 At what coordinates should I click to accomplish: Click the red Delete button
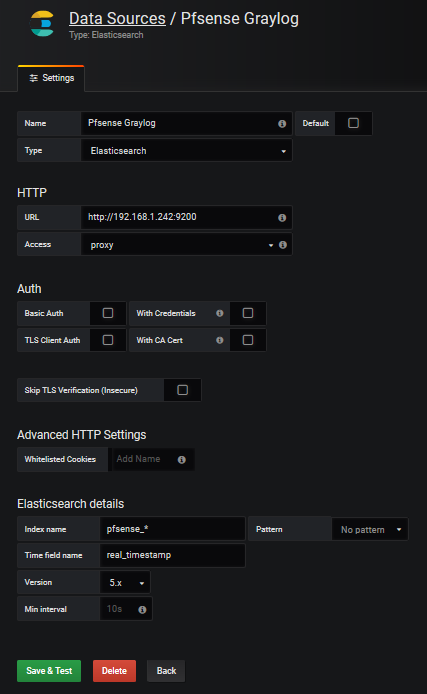point(114,671)
